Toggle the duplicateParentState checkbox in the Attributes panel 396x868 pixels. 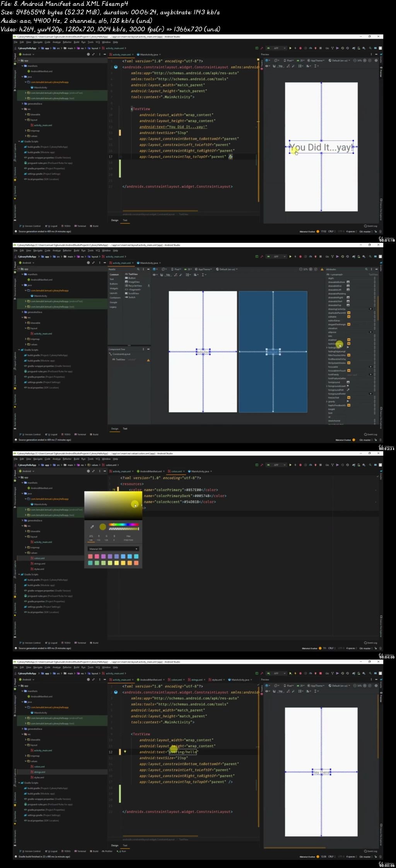(349, 313)
